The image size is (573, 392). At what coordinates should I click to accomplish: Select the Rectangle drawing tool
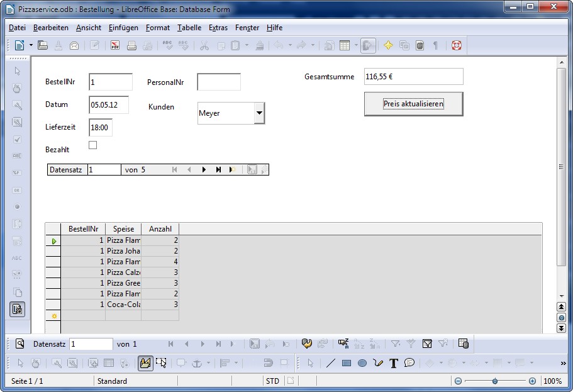[347, 363]
